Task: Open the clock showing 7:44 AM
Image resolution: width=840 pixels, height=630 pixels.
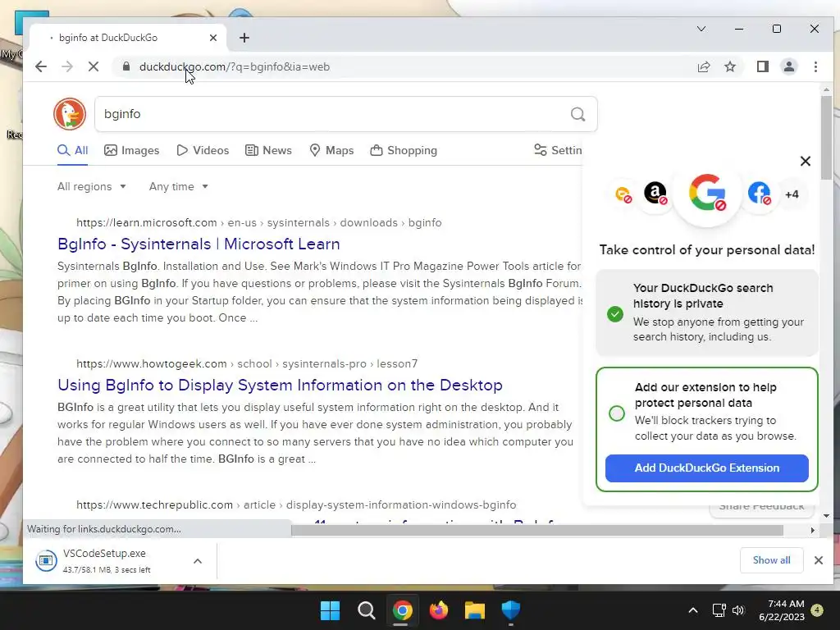Action: coord(782,610)
